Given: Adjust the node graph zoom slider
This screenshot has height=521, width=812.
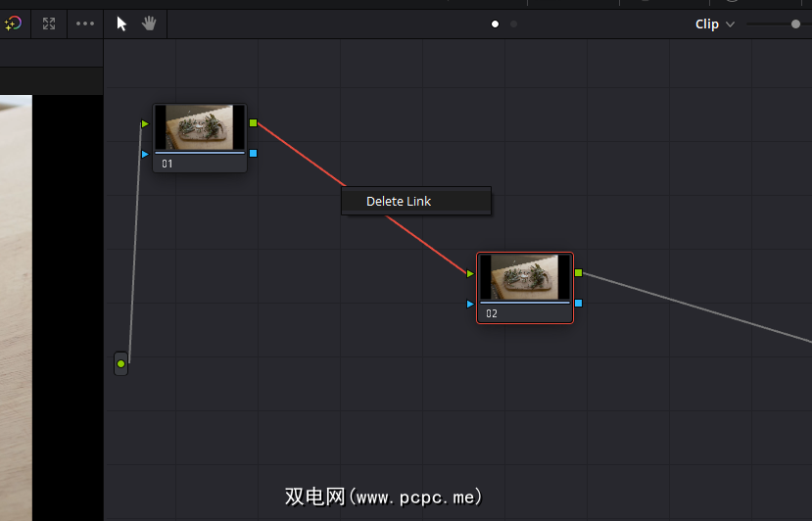Looking at the screenshot, I should pos(795,24).
